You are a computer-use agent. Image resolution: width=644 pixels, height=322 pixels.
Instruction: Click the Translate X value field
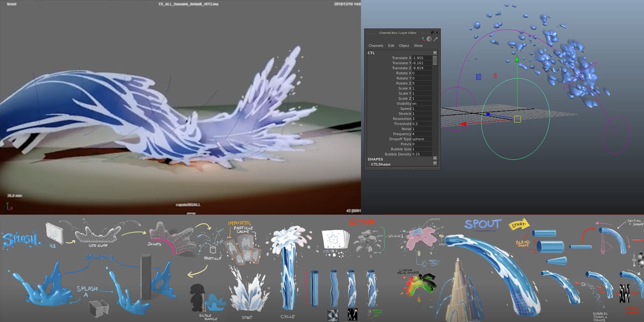(422, 58)
